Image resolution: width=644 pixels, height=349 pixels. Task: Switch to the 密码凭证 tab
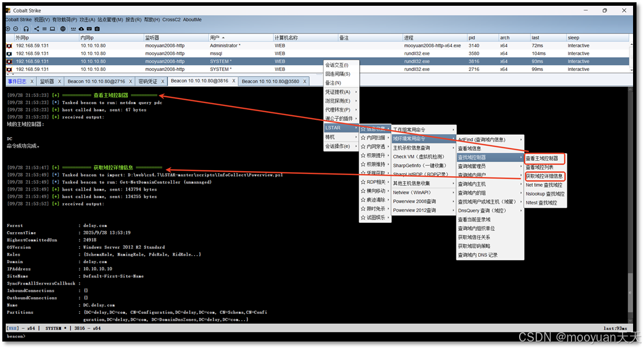coord(148,81)
